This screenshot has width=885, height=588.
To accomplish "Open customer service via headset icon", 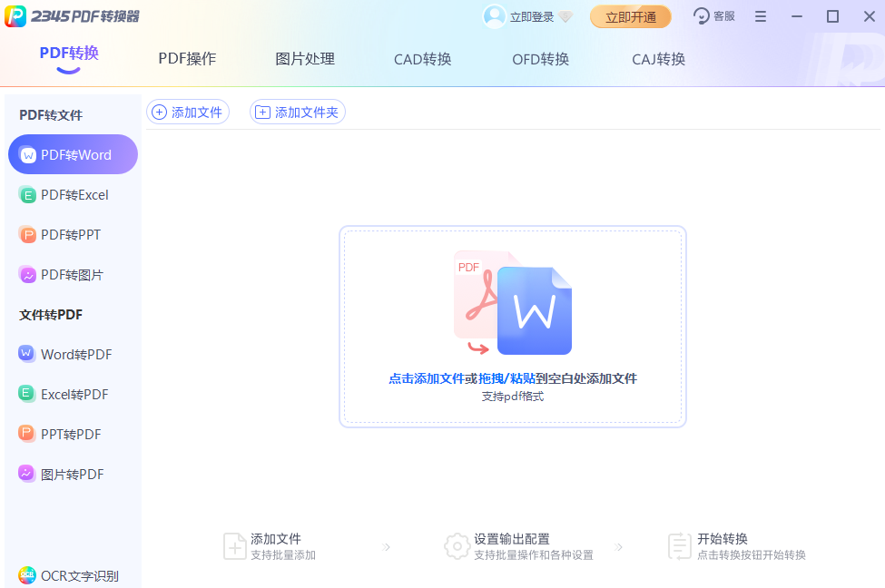I will 701,16.
